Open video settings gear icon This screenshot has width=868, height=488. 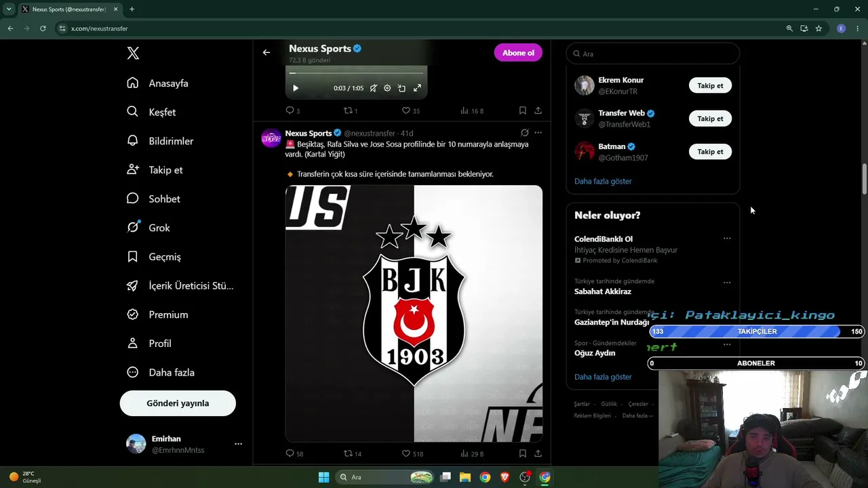(x=387, y=88)
